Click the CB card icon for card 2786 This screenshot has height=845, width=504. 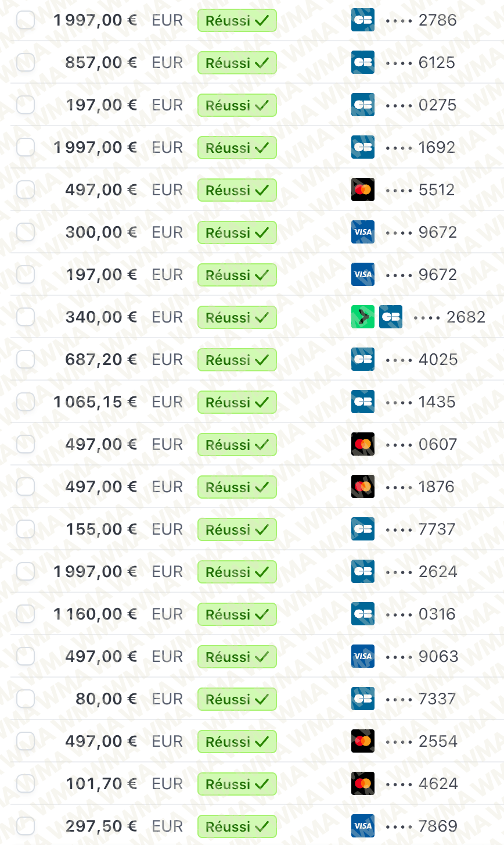click(x=363, y=20)
